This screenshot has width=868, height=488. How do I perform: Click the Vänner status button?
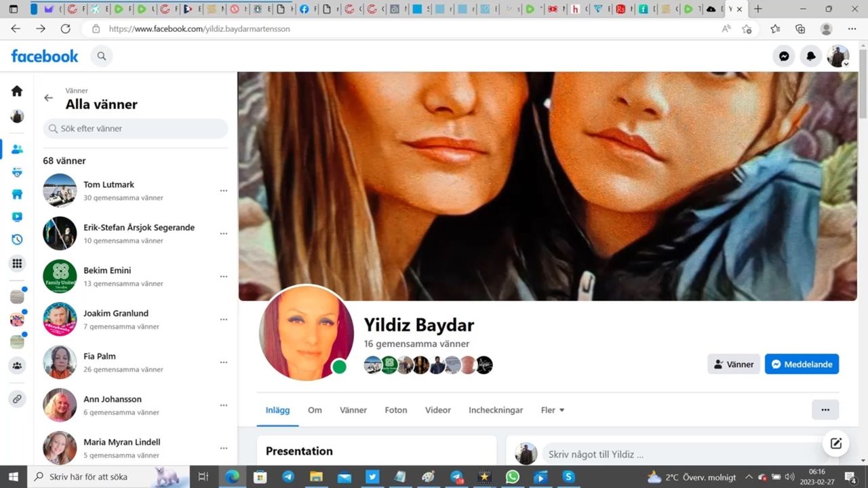[x=733, y=364]
